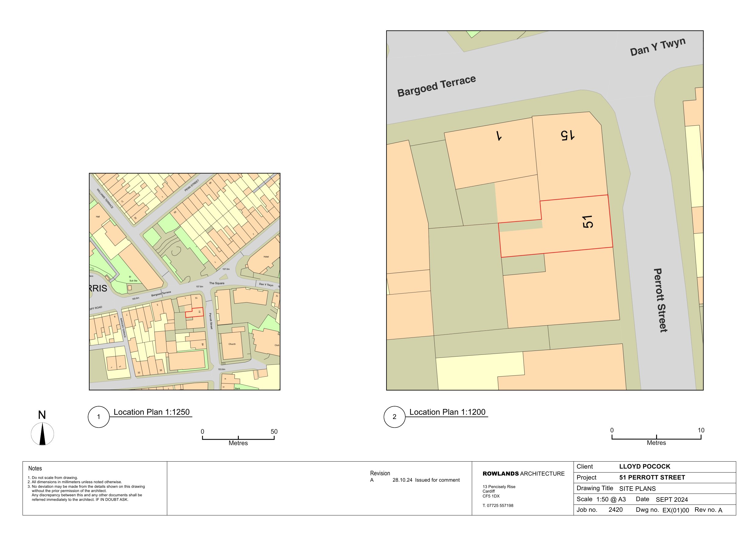Click the circled view marker numbered 2

coord(394,417)
